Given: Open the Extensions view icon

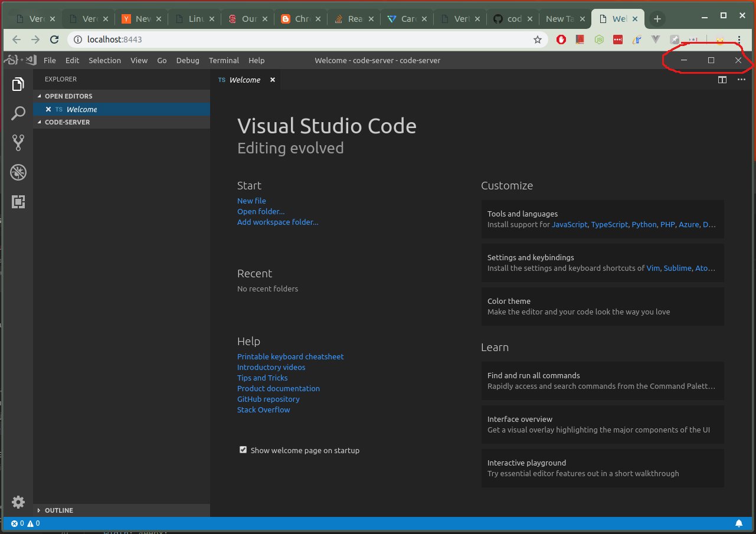Looking at the screenshot, I should [18, 202].
